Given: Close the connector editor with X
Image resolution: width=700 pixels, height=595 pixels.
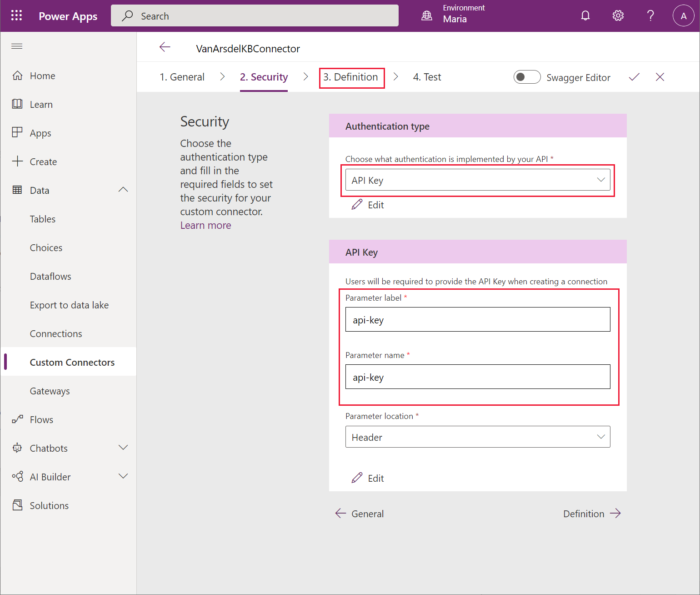Looking at the screenshot, I should coord(660,77).
